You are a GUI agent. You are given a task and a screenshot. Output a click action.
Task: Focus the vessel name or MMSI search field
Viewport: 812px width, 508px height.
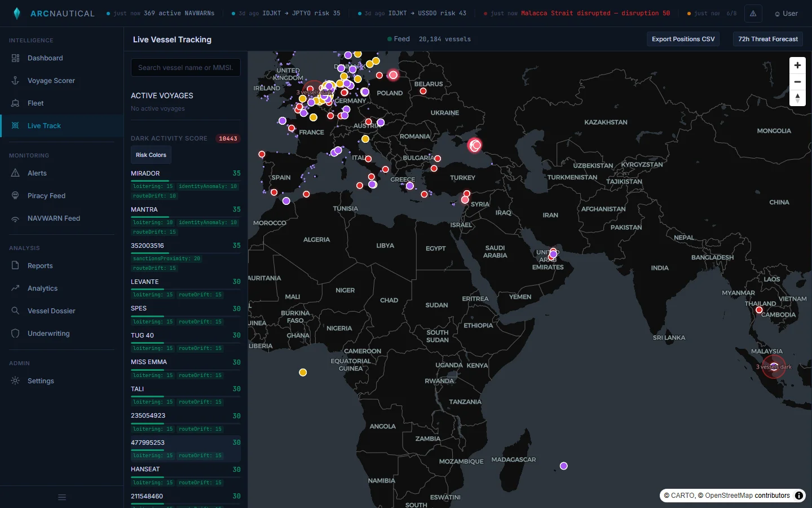coord(186,67)
